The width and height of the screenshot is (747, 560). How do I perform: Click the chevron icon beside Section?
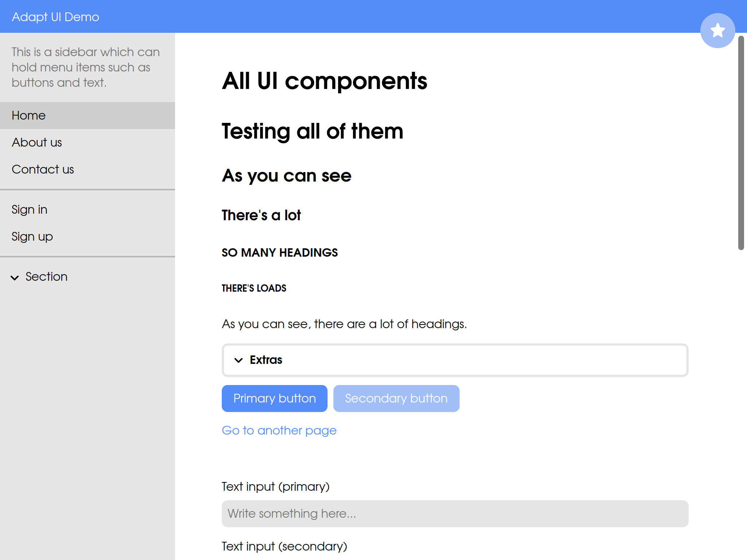(15, 278)
